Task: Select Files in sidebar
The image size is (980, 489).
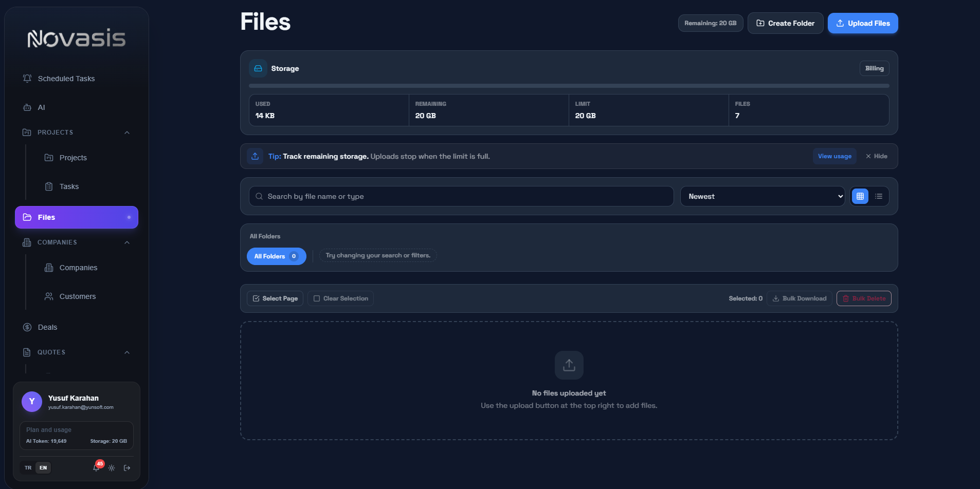Action: click(x=77, y=217)
